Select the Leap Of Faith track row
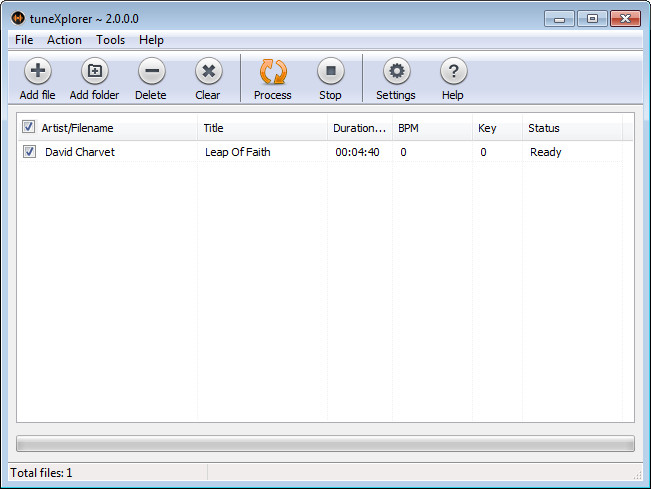This screenshot has height=489, width=651. [238, 152]
